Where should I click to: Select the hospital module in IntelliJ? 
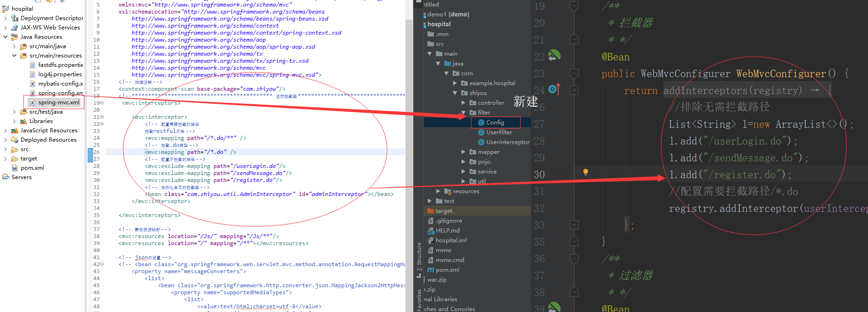coord(439,24)
